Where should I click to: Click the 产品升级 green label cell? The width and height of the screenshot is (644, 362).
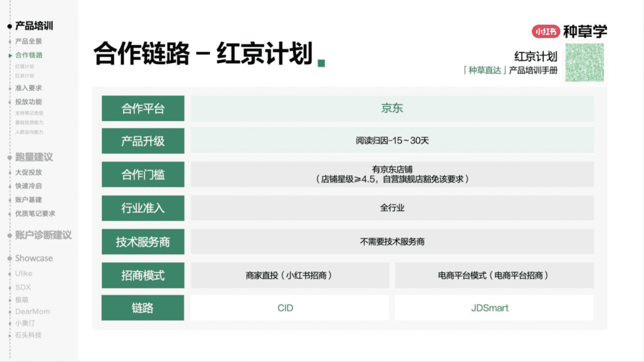coord(143,141)
